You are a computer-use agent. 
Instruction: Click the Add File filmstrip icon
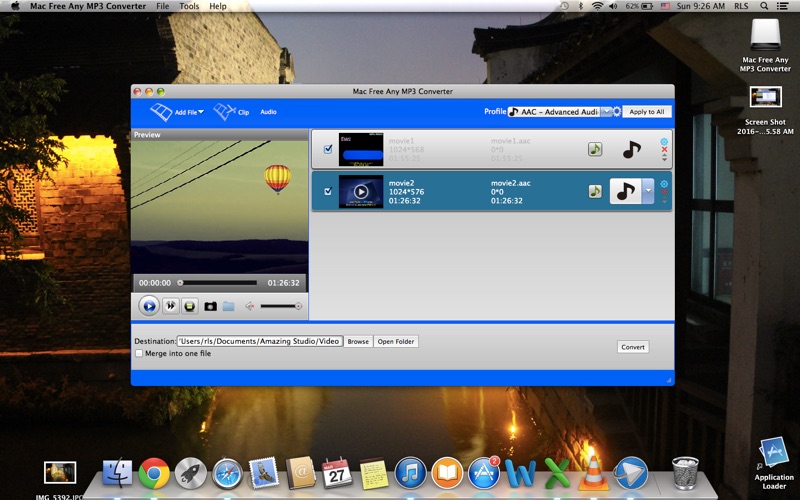(x=161, y=112)
